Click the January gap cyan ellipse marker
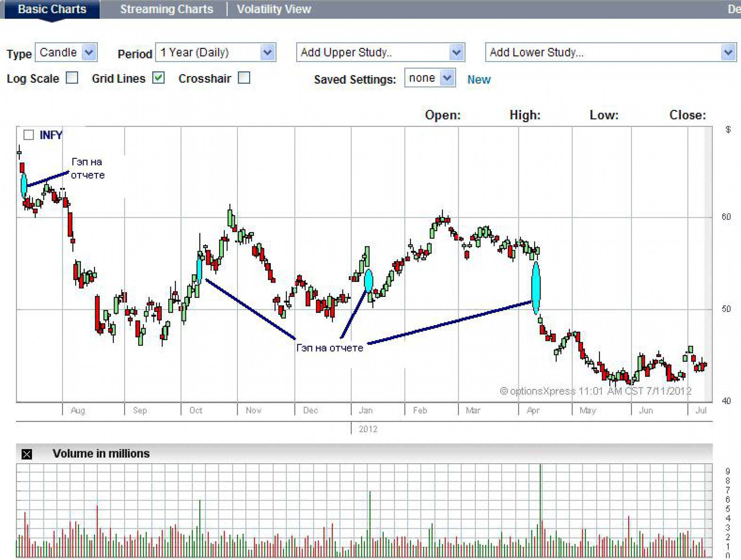Screen dimensions: 741x560 coord(369,281)
